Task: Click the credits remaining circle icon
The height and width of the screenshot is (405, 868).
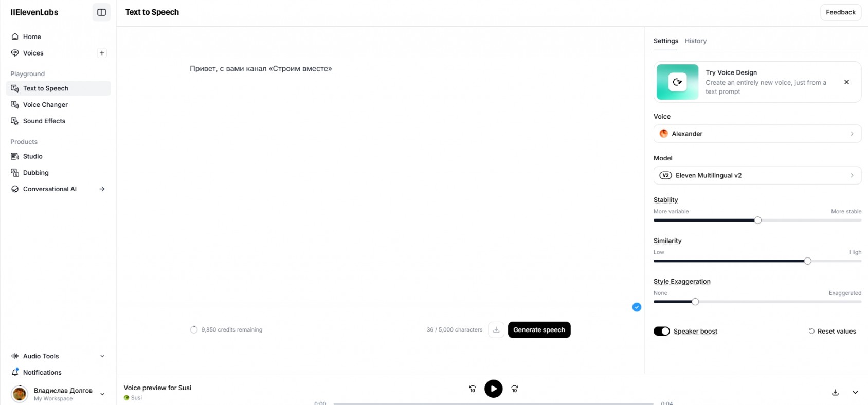Action: (194, 330)
